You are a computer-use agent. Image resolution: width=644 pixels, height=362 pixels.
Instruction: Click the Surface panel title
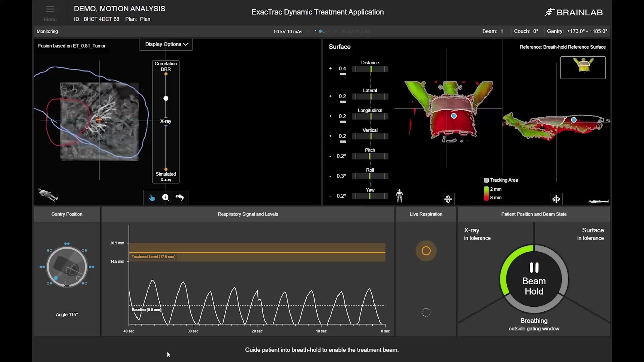point(339,47)
